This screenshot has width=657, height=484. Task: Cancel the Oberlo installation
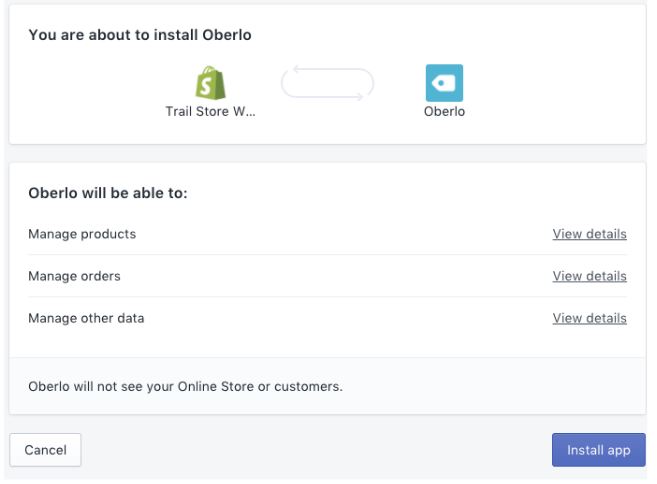click(x=45, y=450)
